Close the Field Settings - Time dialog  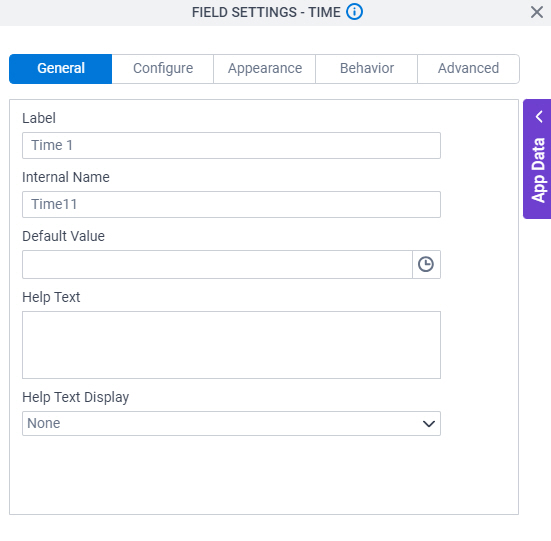(537, 12)
